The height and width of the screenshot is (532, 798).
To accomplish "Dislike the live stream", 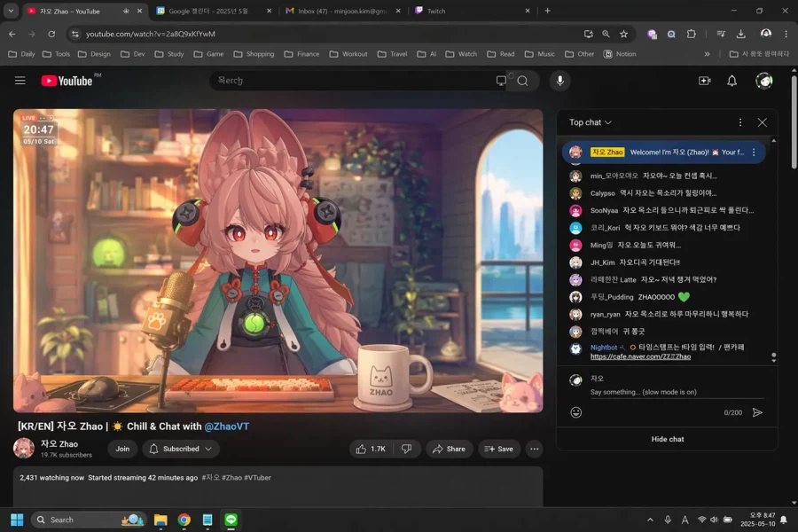I will pyautogui.click(x=406, y=449).
